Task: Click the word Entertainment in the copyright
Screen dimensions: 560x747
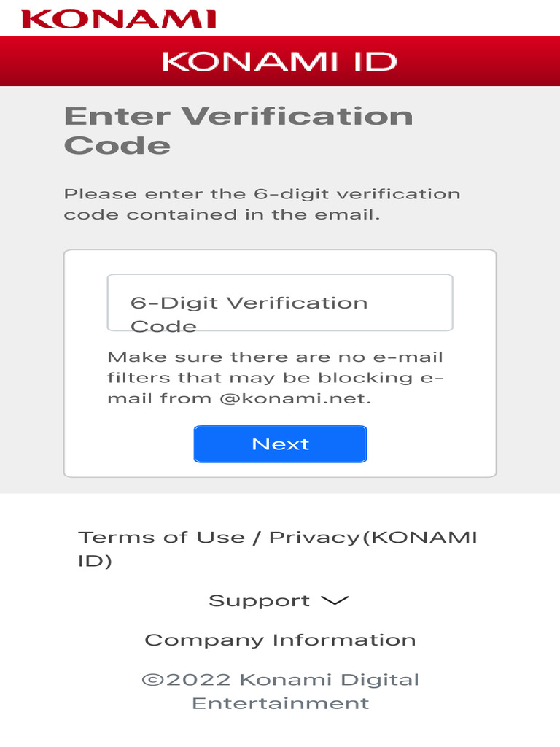Action: click(x=280, y=703)
